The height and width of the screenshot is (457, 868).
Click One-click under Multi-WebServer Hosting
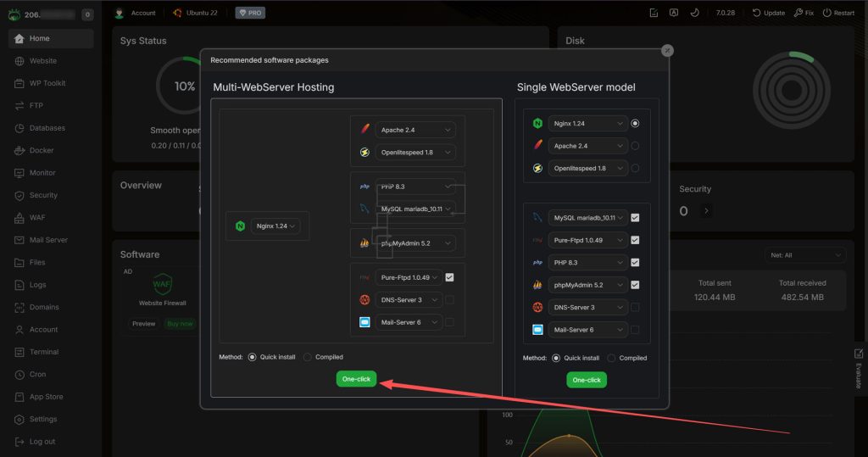(356, 379)
